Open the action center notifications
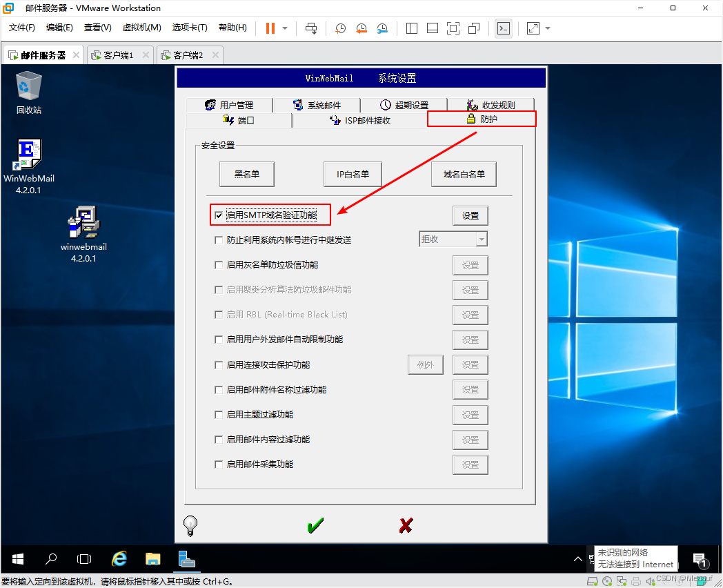This screenshot has height=588, width=723. click(x=700, y=560)
